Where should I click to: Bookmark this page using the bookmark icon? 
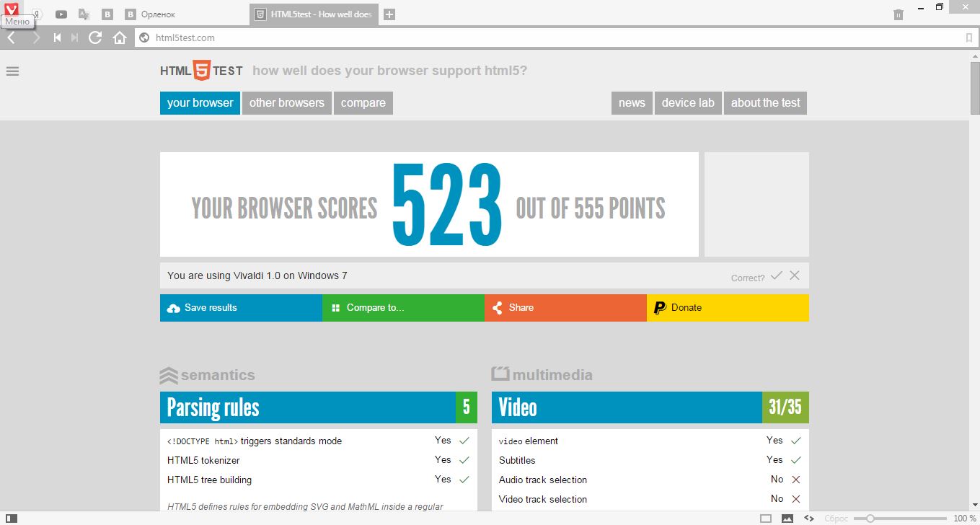point(968,37)
